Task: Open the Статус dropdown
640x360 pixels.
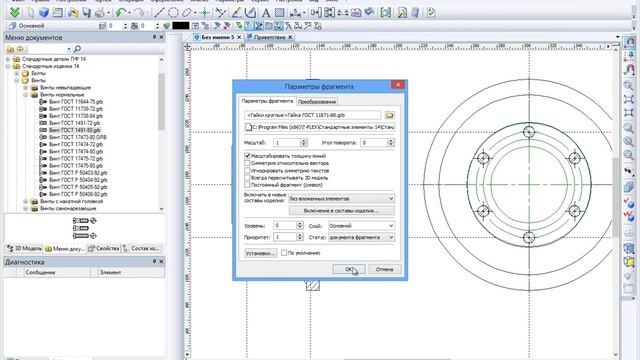Action: 361,237
